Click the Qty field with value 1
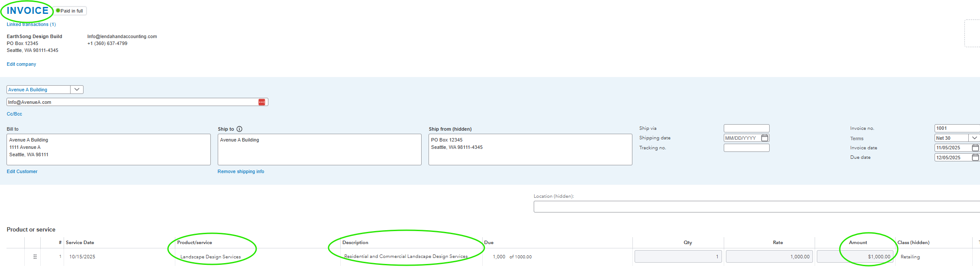The image size is (980, 267). (x=678, y=257)
